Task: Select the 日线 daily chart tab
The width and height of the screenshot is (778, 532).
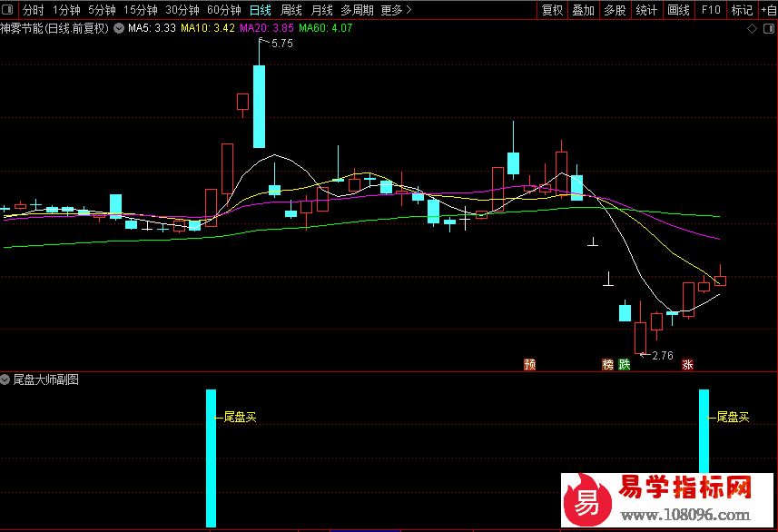Action: point(260,10)
